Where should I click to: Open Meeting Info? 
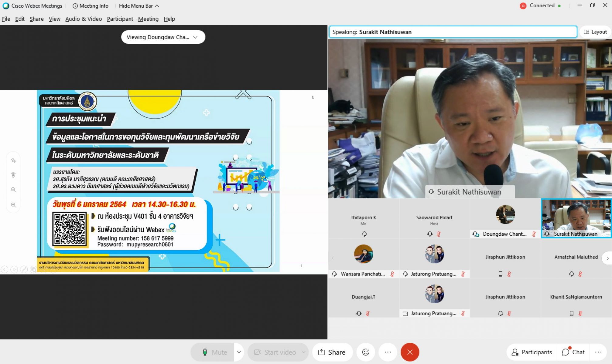91,6
